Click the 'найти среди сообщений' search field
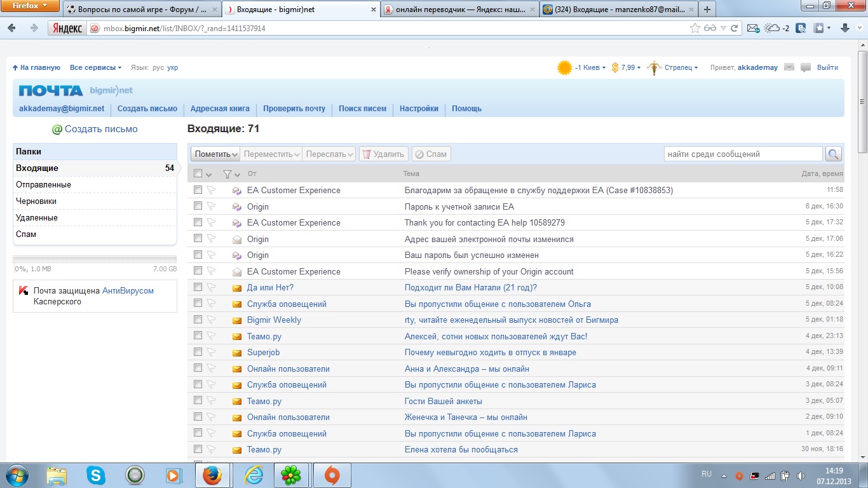The image size is (868, 488). click(x=743, y=154)
